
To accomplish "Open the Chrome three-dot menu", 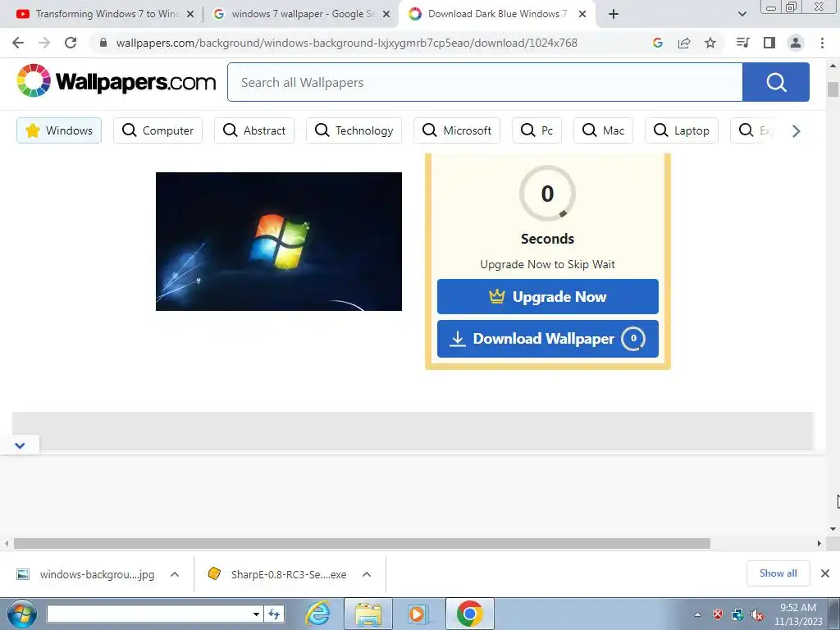I will tap(822, 43).
